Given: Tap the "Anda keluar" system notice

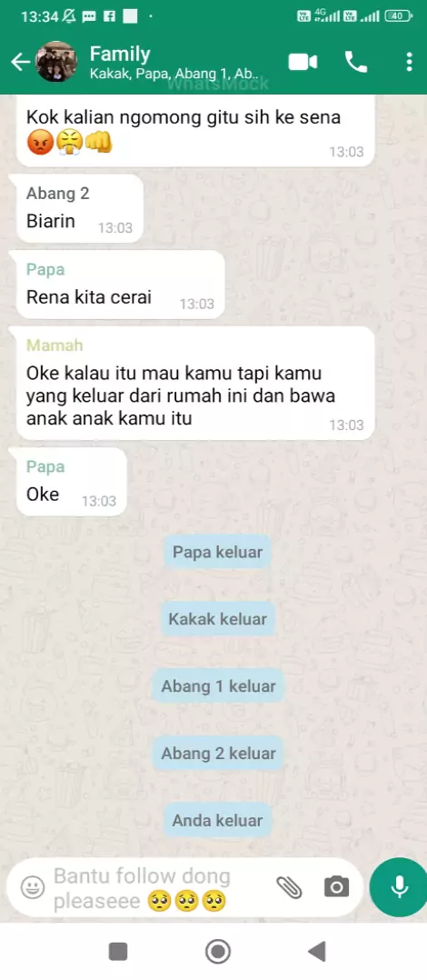Looking at the screenshot, I should 218,820.
